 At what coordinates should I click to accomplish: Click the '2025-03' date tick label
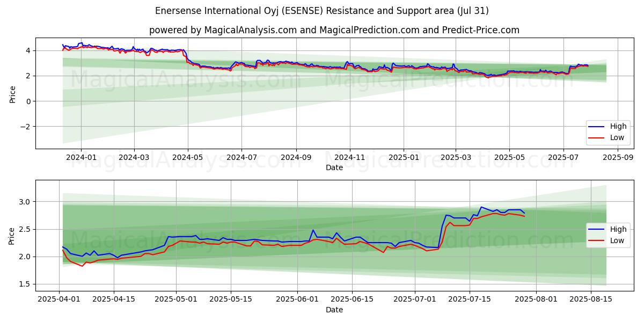[456, 158]
